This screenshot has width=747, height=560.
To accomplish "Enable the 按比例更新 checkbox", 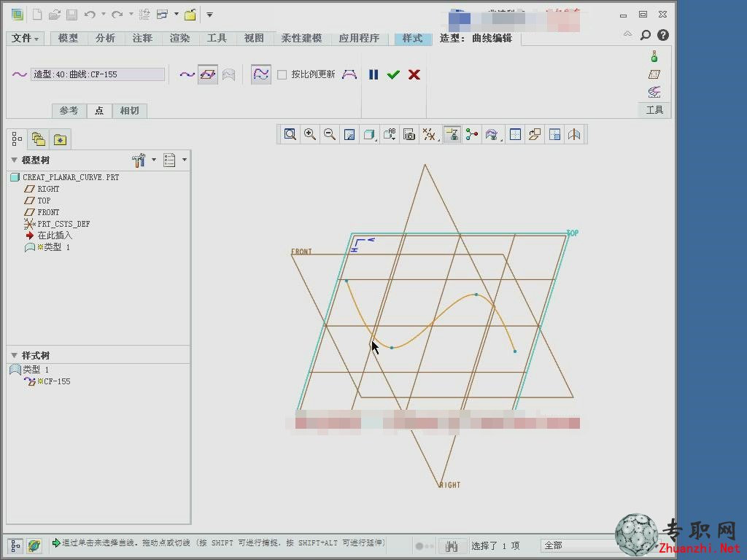I will (282, 74).
